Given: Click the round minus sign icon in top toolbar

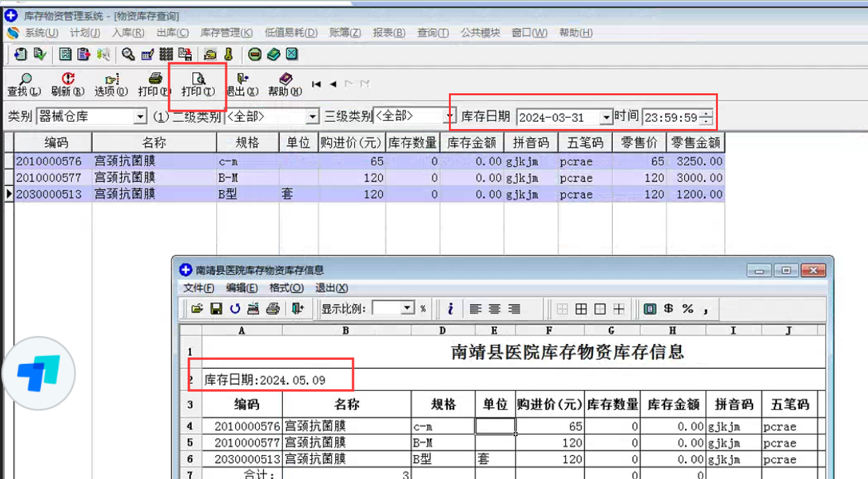Looking at the screenshot, I should click(x=255, y=54).
